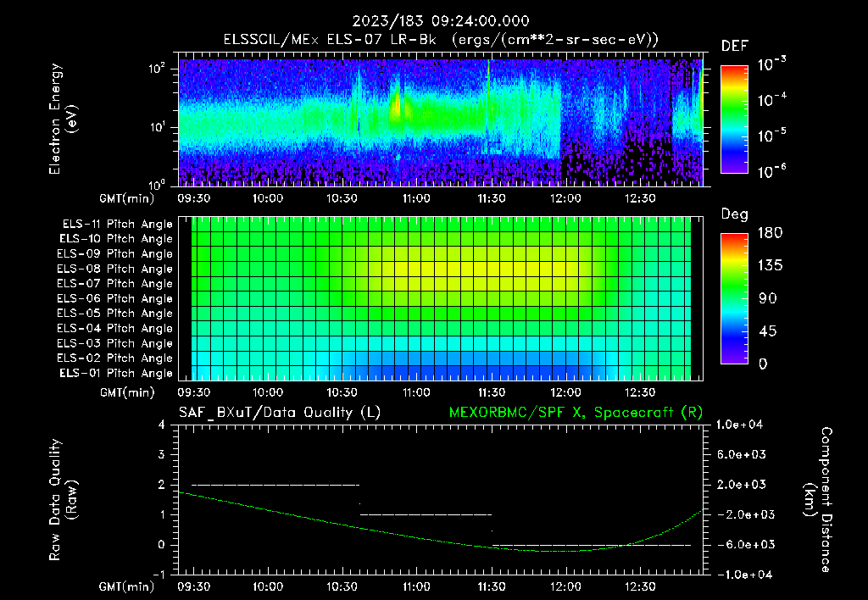The image size is (868, 600).
Task: Click the data quality line at level 2
Action: 275,485
